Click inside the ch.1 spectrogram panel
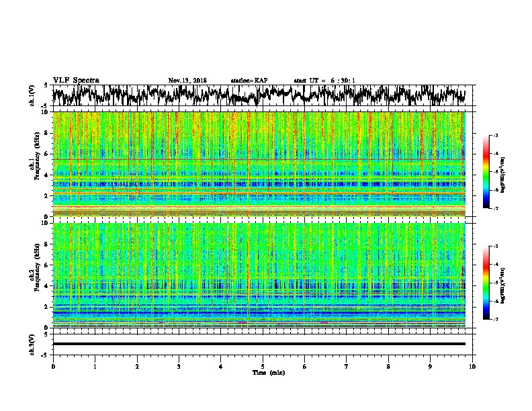Viewport: 532px width, 411px height. (x=259, y=164)
